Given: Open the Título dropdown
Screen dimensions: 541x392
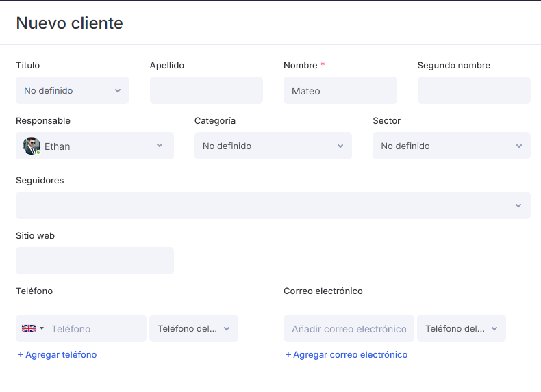Looking at the screenshot, I should pyautogui.click(x=73, y=90).
